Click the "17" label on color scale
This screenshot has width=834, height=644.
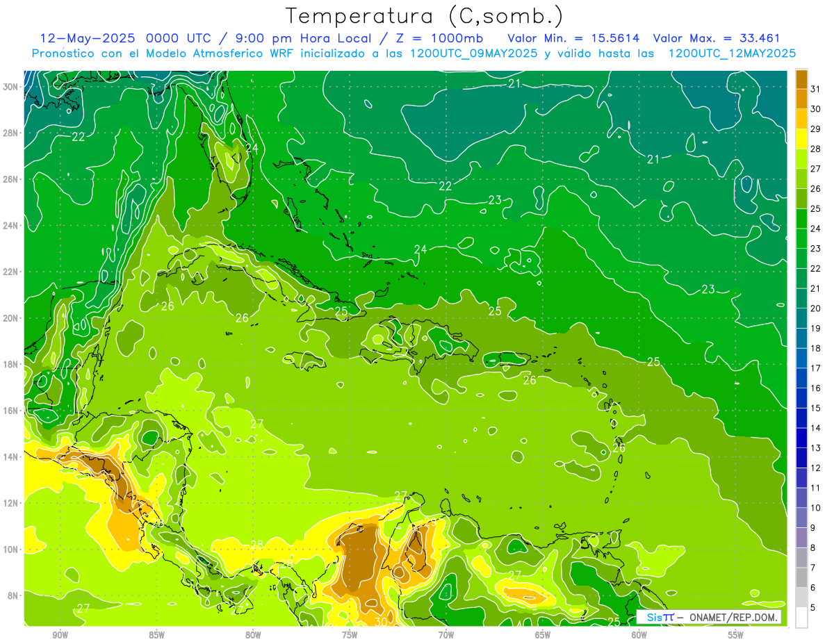[x=816, y=368]
